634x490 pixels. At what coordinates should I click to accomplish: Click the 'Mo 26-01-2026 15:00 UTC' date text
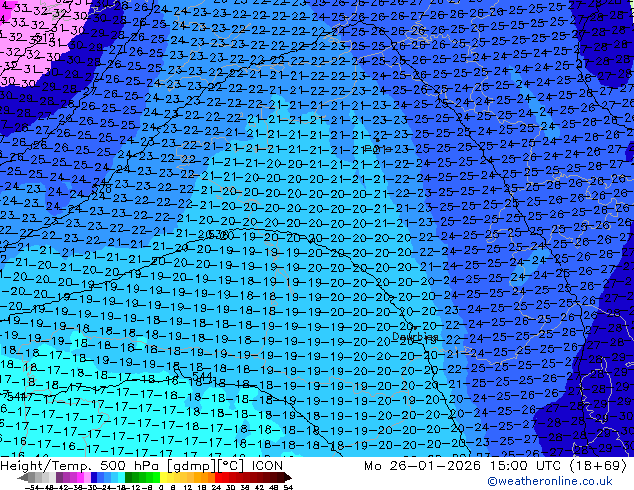(464, 466)
